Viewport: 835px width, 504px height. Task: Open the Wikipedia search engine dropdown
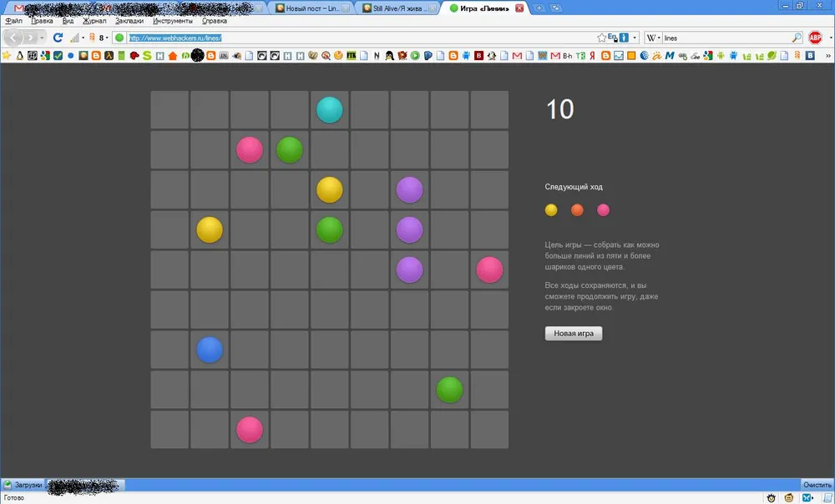[653, 38]
